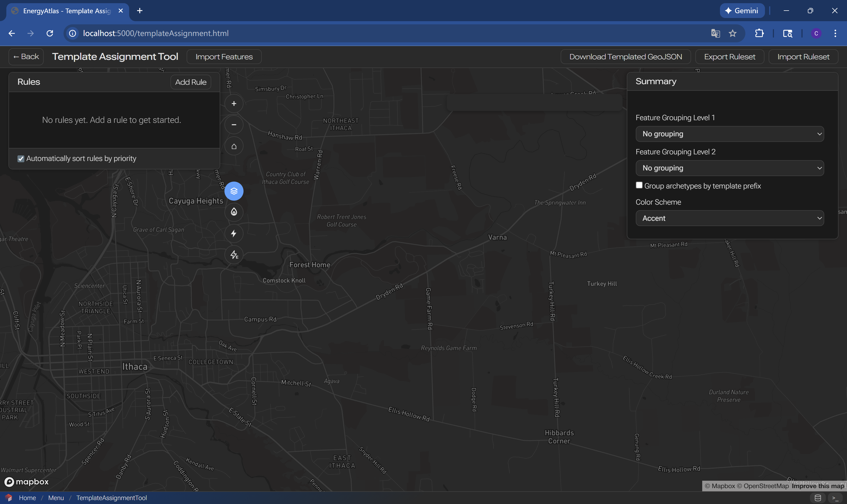Image resolution: width=847 pixels, height=504 pixels.
Task: Open Menu in the breadcrumb bar
Action: pyautogui.click(x=56, y=498)
